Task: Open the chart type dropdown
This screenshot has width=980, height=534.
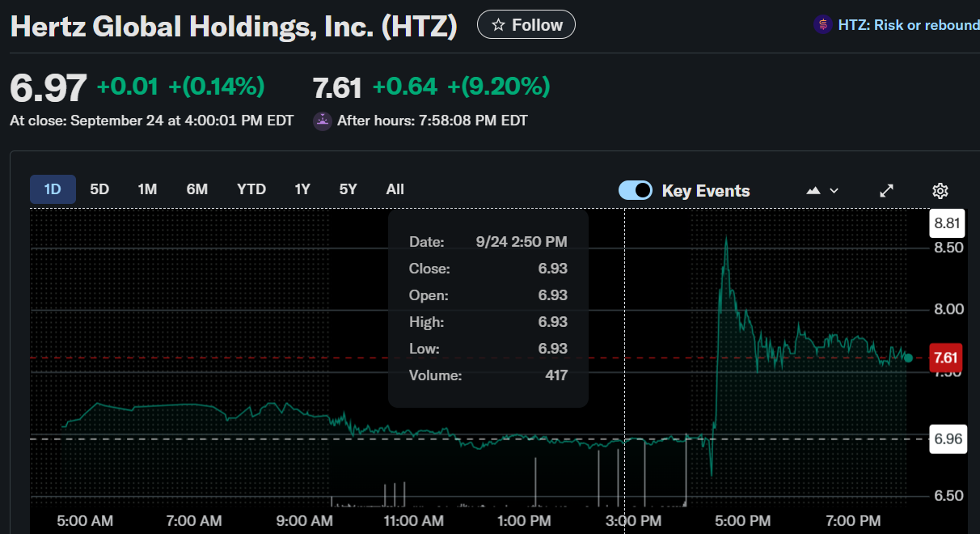Action: (x=823, y=191)
